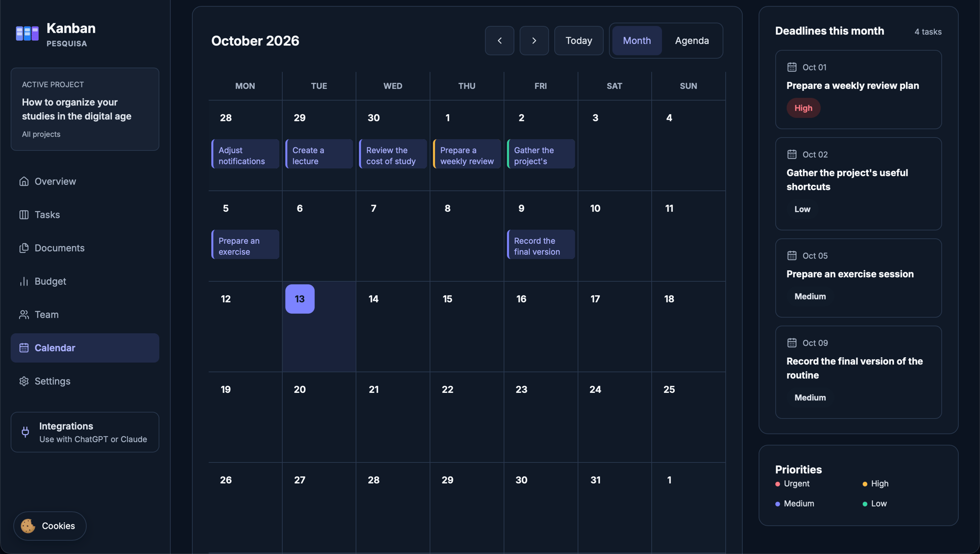Image resolution: width=980 pixels, height=554 pixels.
Task: Open the Create a lecture event
Action: click(319, 154)
